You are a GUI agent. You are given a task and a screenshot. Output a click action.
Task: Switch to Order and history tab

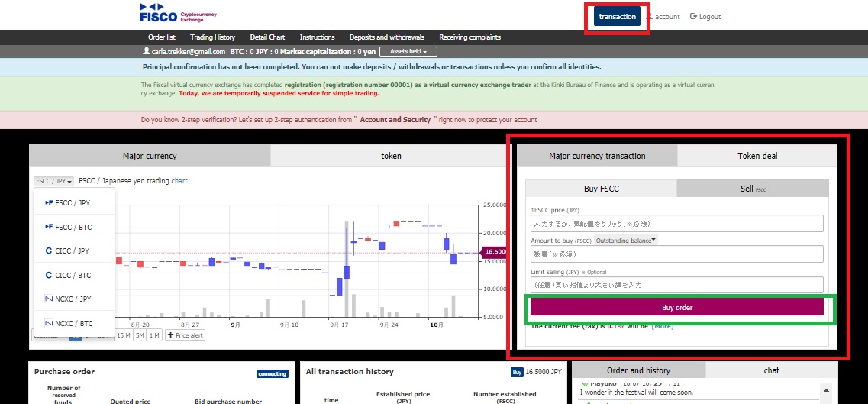[x=638, y=371]
